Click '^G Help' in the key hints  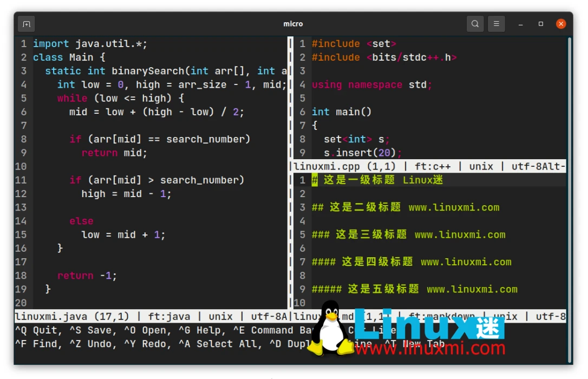tap(199, 330)
